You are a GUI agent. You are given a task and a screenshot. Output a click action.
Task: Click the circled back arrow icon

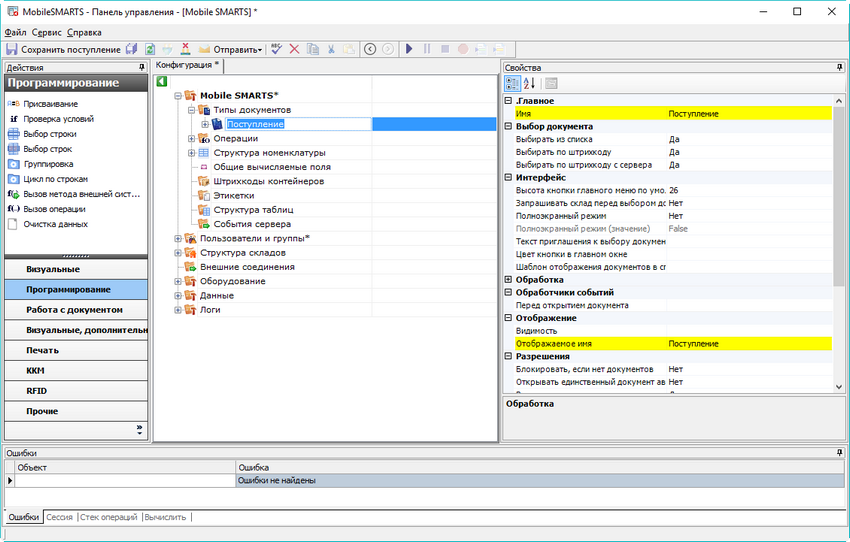click(370, 49)
